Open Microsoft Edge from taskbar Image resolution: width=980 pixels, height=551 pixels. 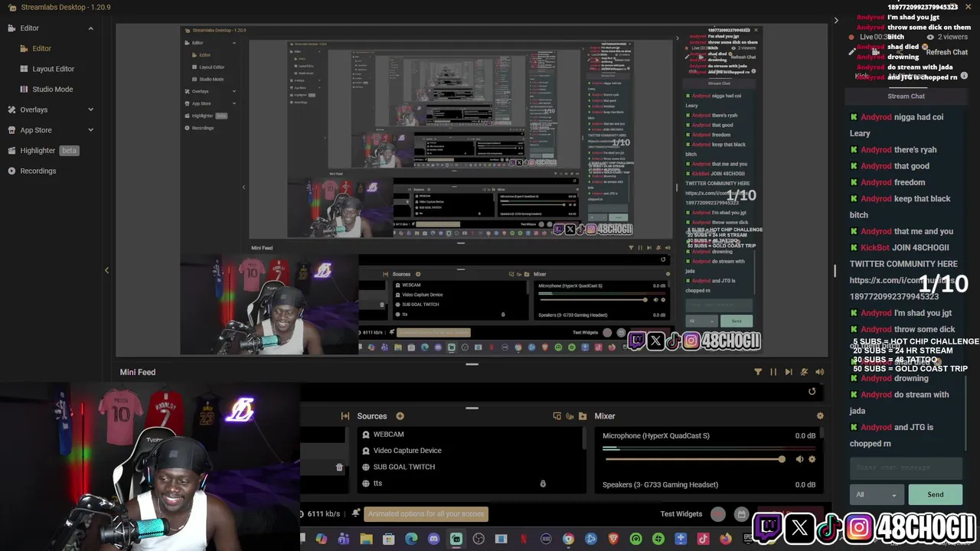(411, 539)
